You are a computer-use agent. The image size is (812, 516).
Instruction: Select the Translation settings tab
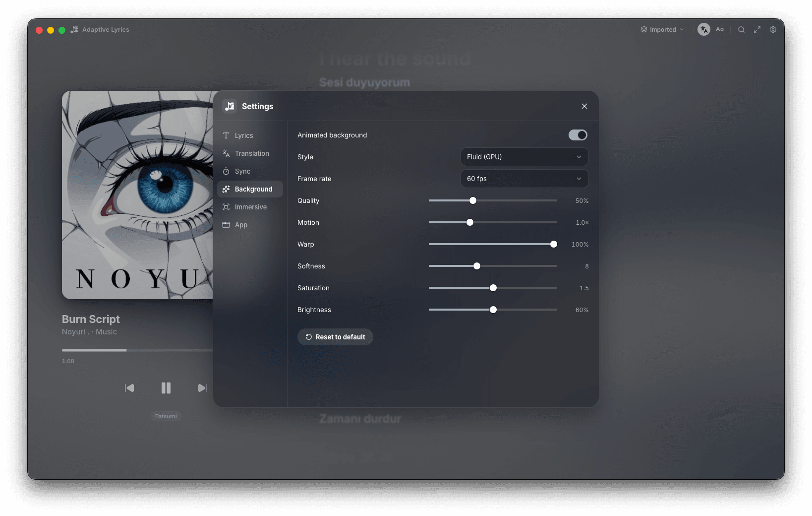point(250,153)
